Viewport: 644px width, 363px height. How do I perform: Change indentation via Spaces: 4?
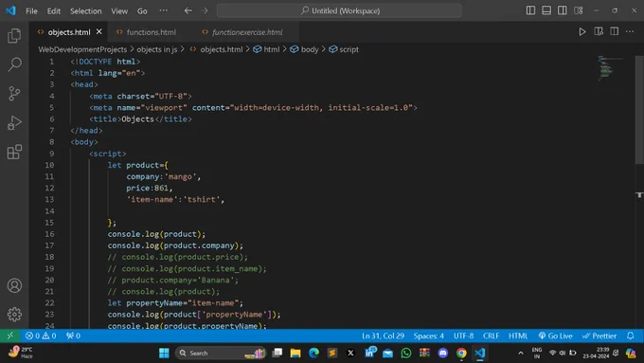coord(428,336)
